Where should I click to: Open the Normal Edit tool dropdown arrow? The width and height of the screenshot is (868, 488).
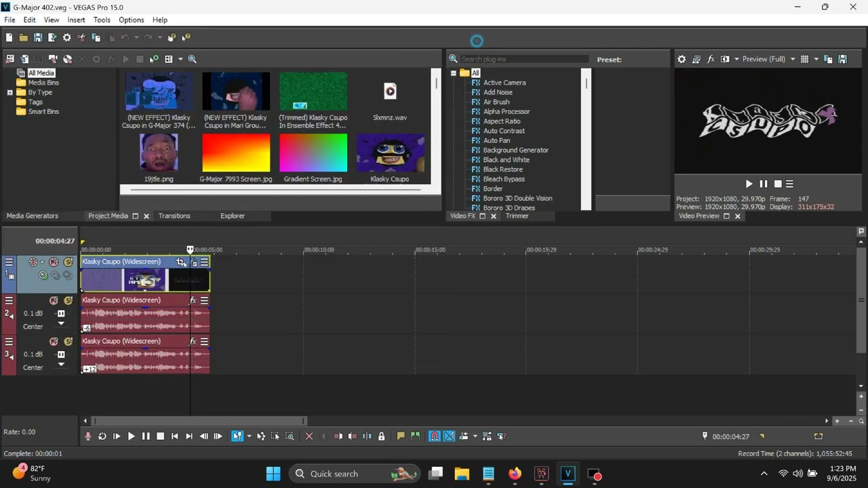tap(249, 436)
